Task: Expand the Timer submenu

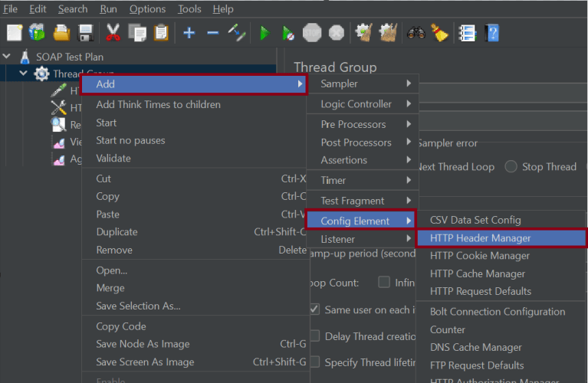Action: coord(363,180)
